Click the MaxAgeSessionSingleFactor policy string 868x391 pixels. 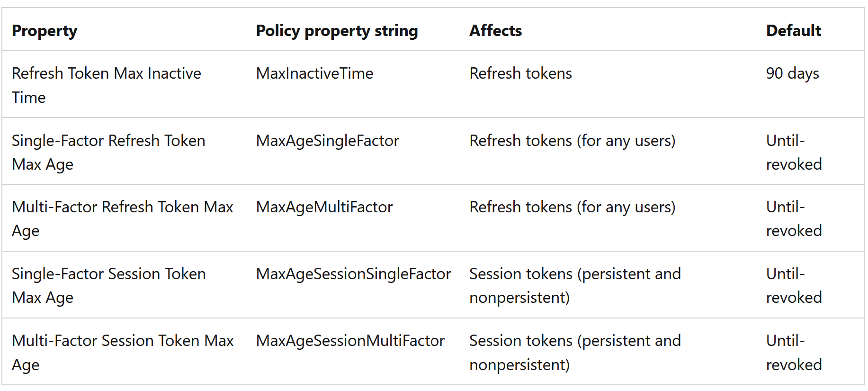[x=353, y=274]
